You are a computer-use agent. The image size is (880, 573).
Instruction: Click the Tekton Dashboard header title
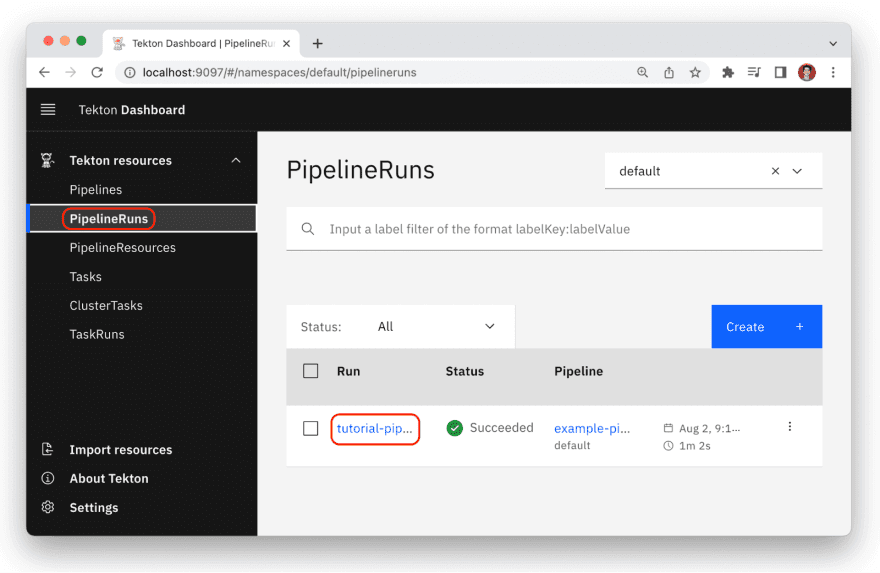click(x=132, y=109)
